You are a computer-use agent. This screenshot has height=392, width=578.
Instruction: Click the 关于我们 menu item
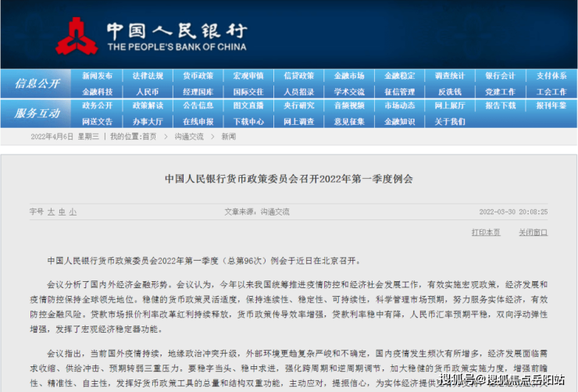(x=450, y=121)
